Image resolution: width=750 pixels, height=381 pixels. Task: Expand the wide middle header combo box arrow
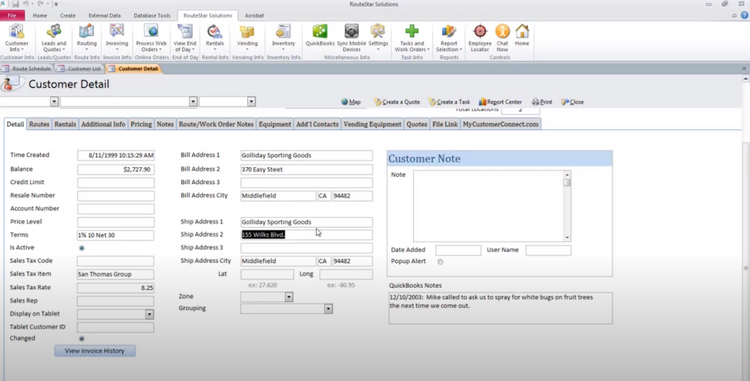[193, 101]
